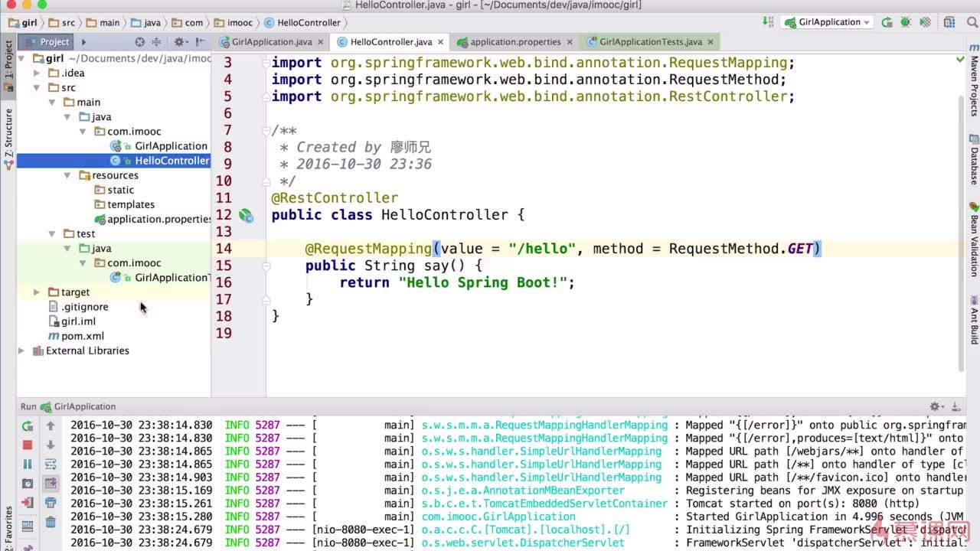Image resolution: width=980 pixels, height=551 pixels.
Task: Dump threads using camera icon
Action: [x=28, y=484]
